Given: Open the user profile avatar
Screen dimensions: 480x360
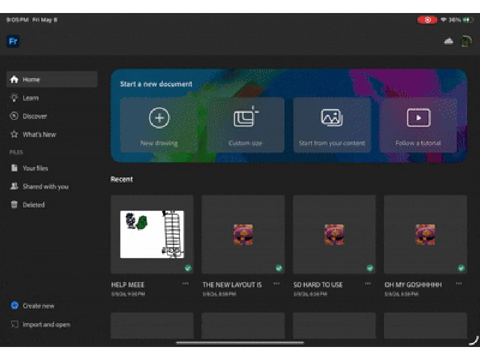Looking at the screenshot, I should click(x=466, y=41).
